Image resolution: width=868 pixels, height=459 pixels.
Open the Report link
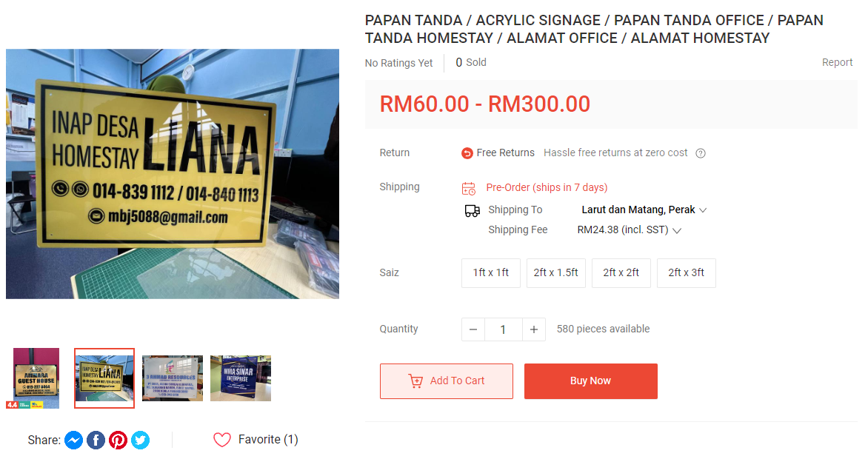837,63
